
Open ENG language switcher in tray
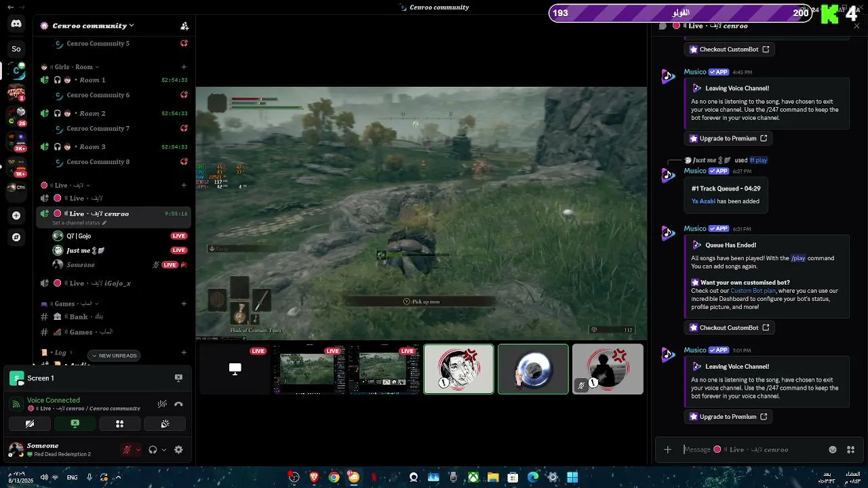point(72,477)
